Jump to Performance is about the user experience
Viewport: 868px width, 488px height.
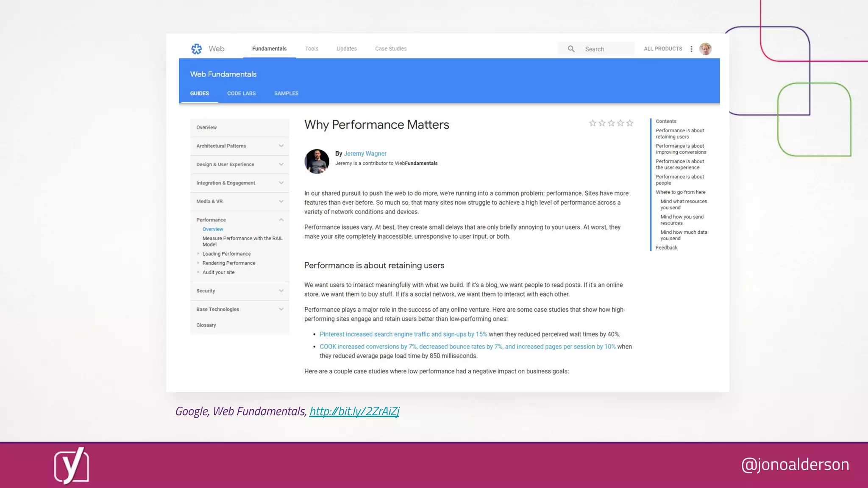pos(680,164)
